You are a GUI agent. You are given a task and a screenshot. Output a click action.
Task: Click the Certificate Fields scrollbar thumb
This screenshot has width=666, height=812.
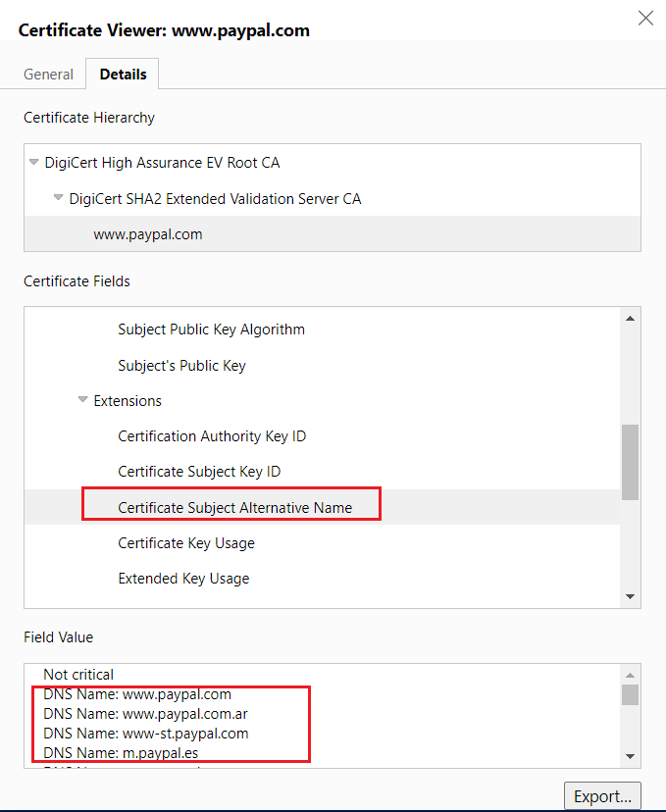click(x=631, y=462)
